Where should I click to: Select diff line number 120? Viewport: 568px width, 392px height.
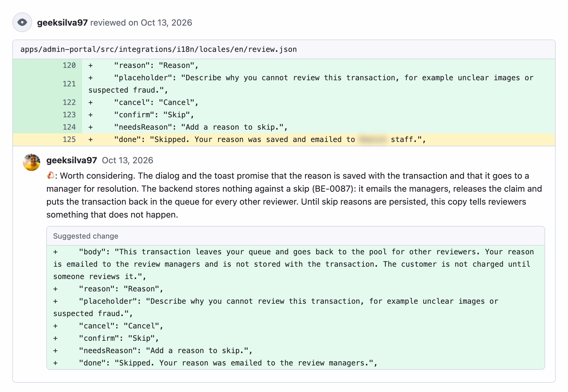tap(69, 65)
